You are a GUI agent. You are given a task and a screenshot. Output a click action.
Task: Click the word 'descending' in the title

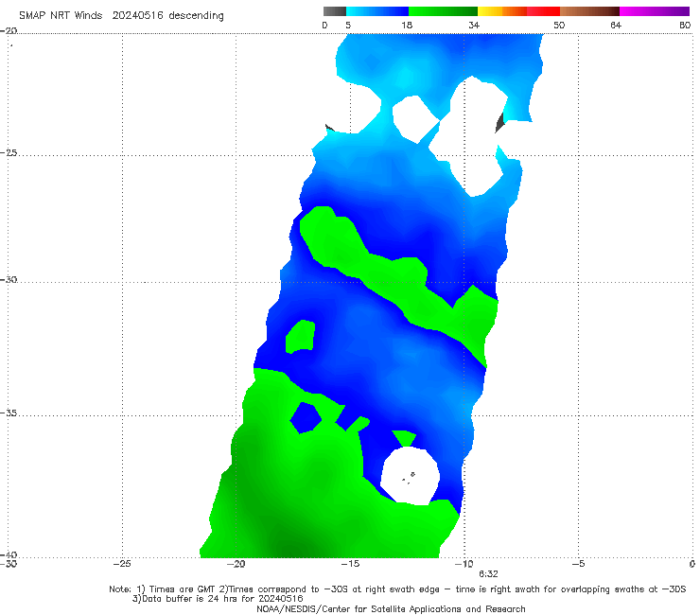pyautogui.click(x=197, y=16)
